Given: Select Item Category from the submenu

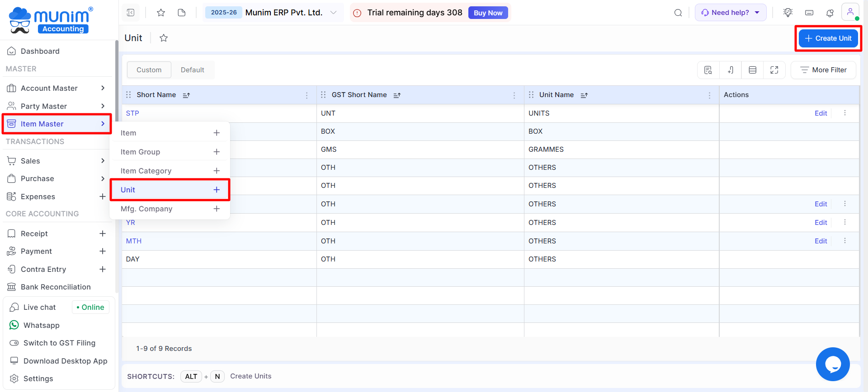Looking at the screenshot, I should [x=146, y=171].
